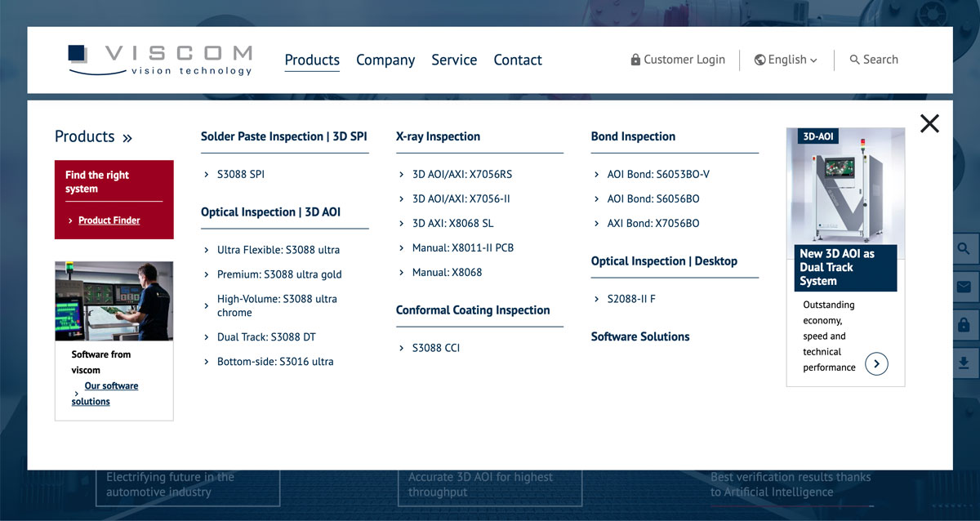Choose AOI Bond: S6056BO link

653,198
